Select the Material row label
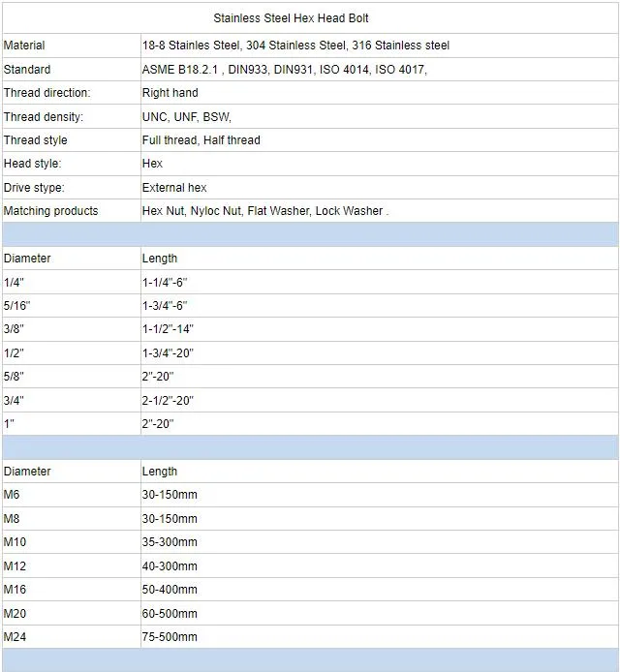The height and width of the screenshot is (672, 620). (x=25, y=46)
